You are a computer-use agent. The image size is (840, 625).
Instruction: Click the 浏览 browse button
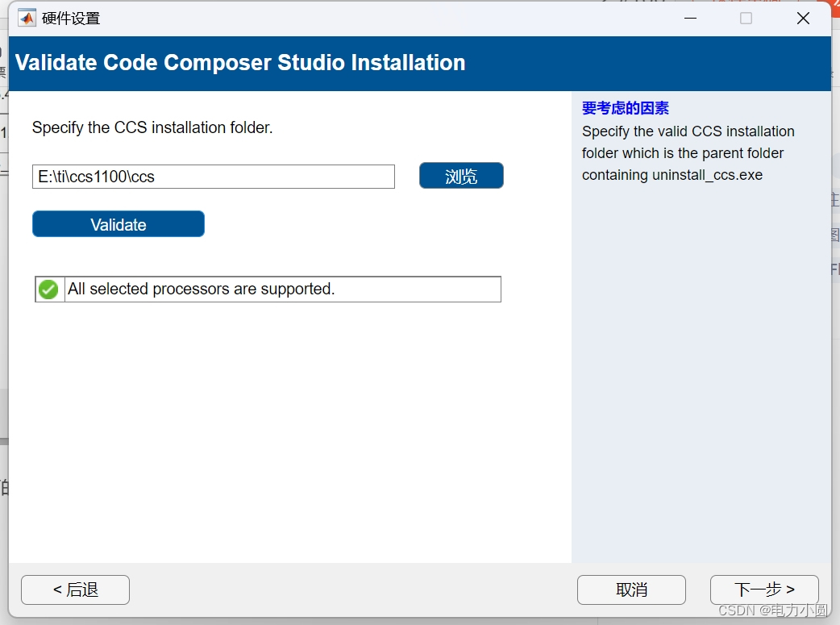click(x=461, y=176)
